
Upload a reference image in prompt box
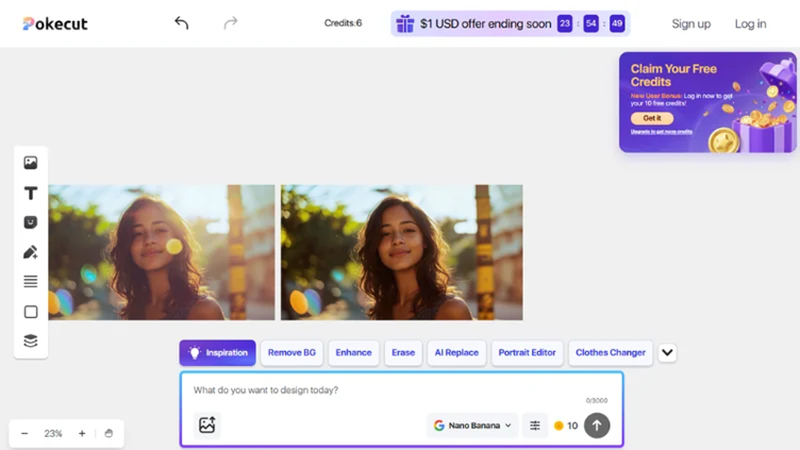[207, 425]
